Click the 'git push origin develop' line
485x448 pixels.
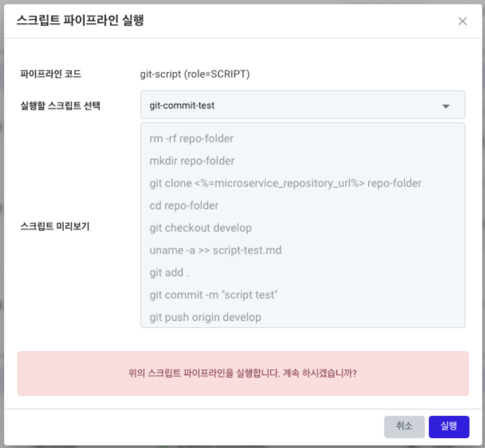pyautogui.click(x=205, y=318)
